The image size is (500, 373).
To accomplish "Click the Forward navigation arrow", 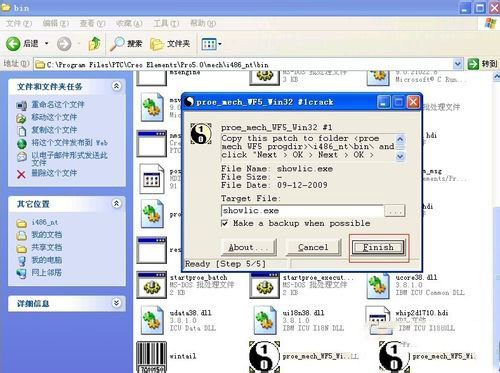I will click(64, 44).
